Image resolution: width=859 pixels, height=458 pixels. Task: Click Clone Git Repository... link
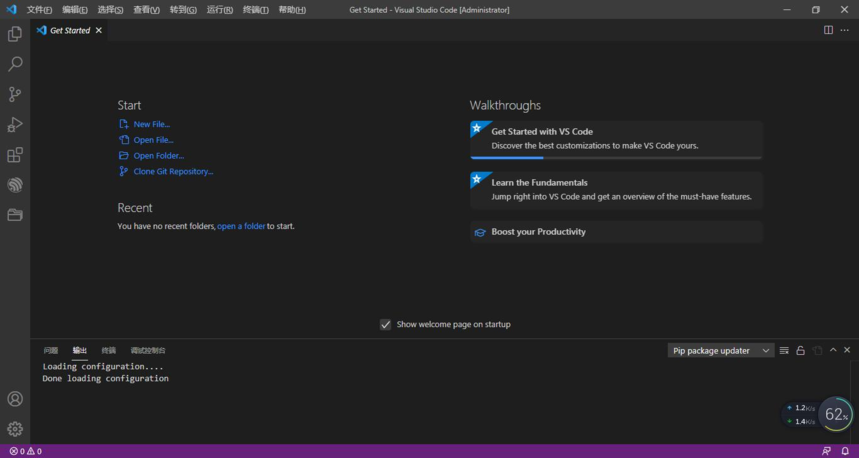click(x=173, y=171)
